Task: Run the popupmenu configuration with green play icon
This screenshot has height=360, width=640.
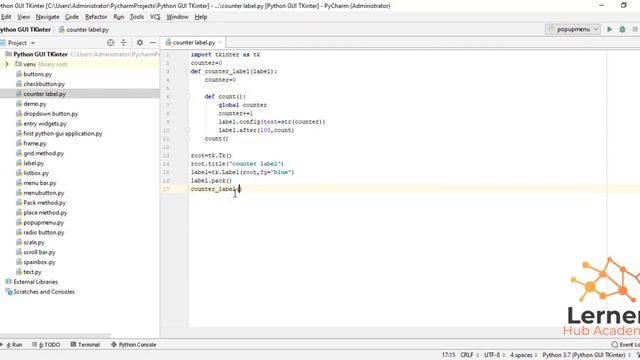Action: 609,29
